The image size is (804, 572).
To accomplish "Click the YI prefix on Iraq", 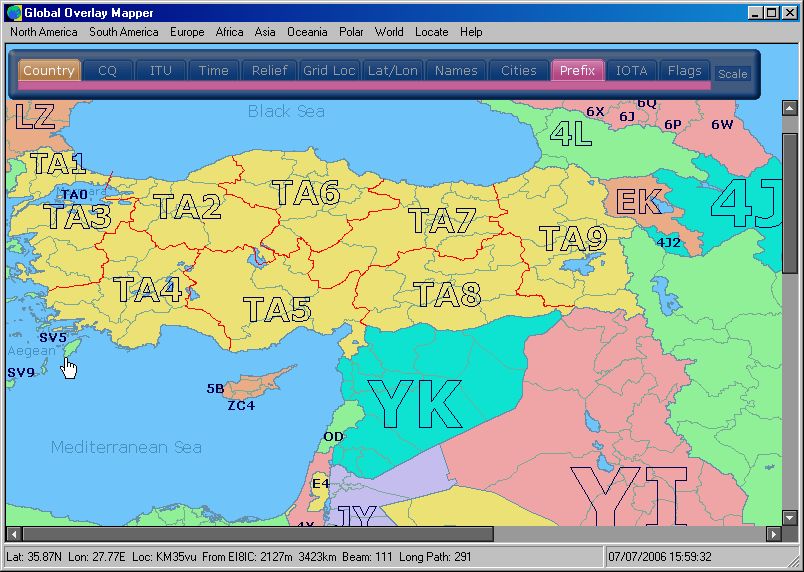I will coord(629,496).
